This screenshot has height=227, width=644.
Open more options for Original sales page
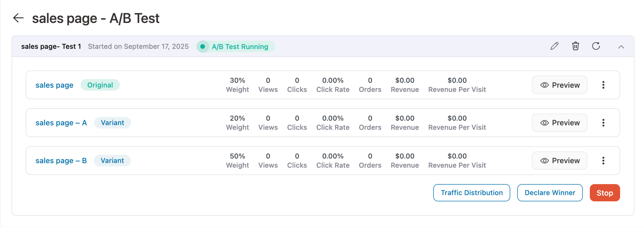(603, 85)
